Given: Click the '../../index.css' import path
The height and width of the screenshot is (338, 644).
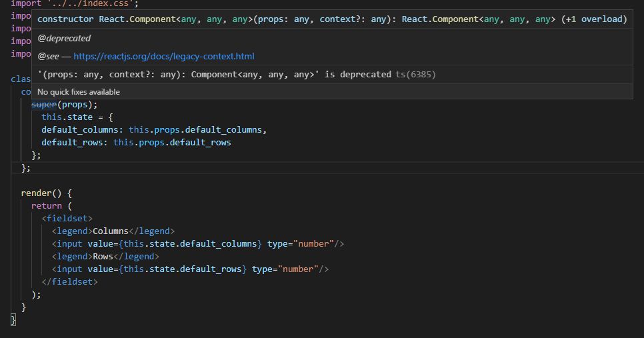Looking at the screenshot, I should pos(93,4).
